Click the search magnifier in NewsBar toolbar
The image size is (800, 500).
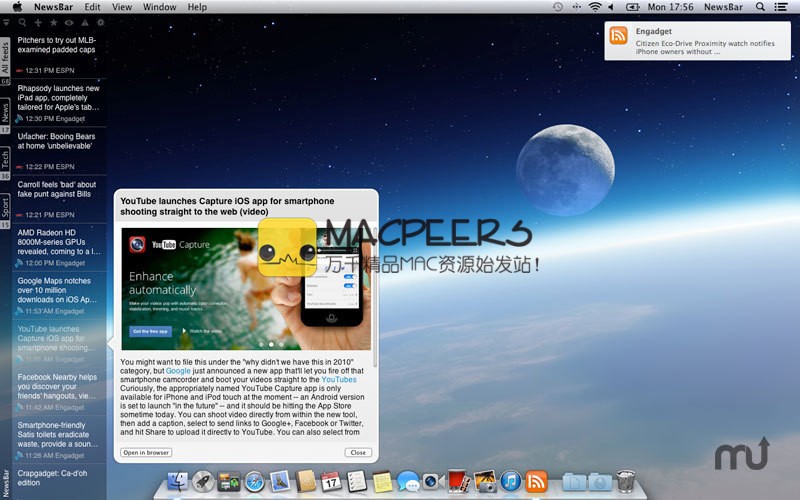[x=22, y=22]
